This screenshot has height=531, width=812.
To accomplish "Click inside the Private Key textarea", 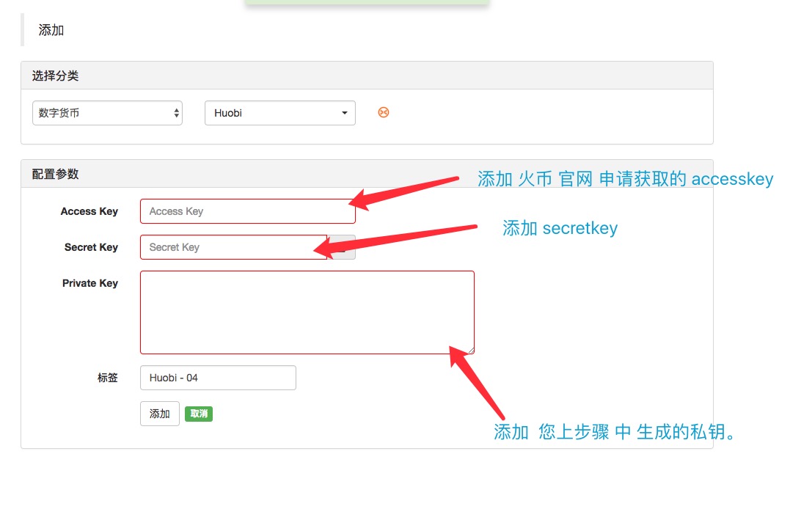I will point(307,312).
